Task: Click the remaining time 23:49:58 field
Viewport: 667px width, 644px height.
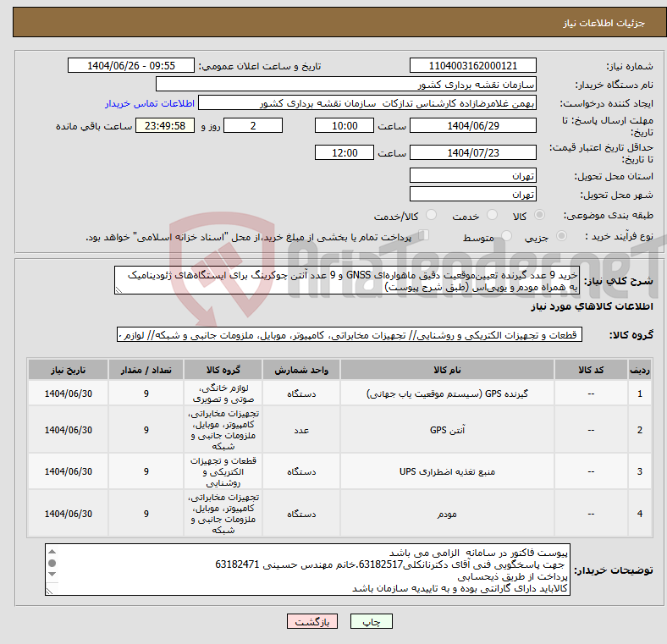Action: pyautogui.click(x=165, y=125)
